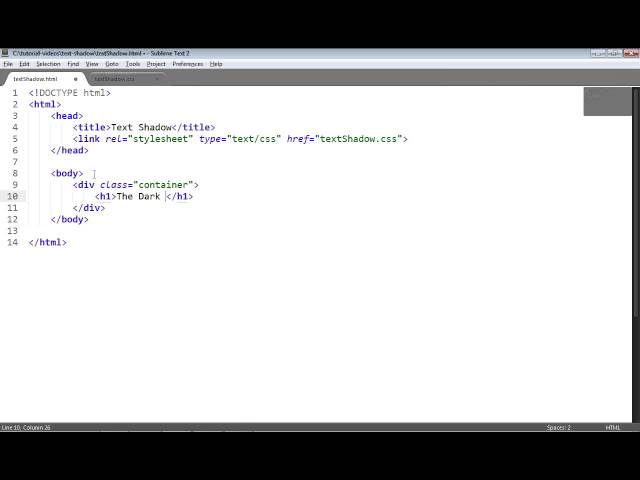
Task: Click the 'textShadow.css' href value
Action: [358, 139]
